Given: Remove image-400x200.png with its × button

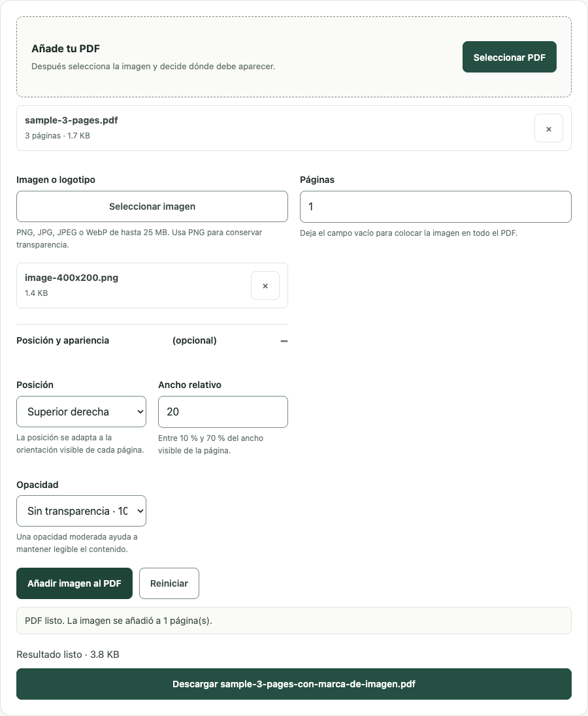Looking at the screenshot, I should [x=265, y=286].
